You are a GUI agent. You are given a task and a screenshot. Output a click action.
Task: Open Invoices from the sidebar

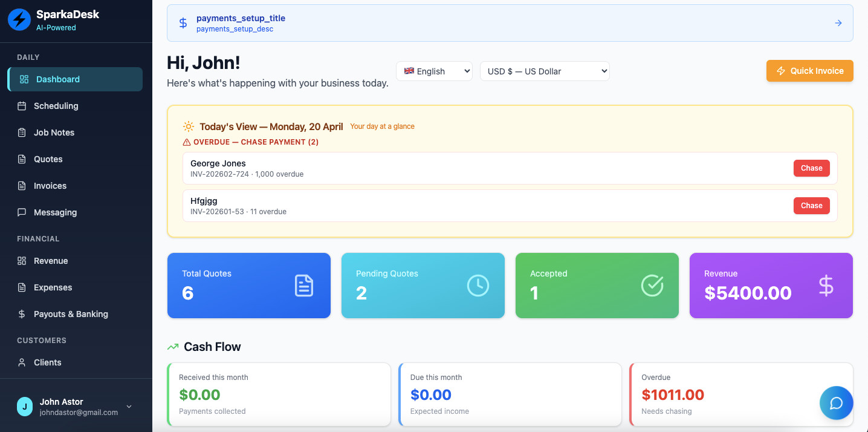pos(76,186)
